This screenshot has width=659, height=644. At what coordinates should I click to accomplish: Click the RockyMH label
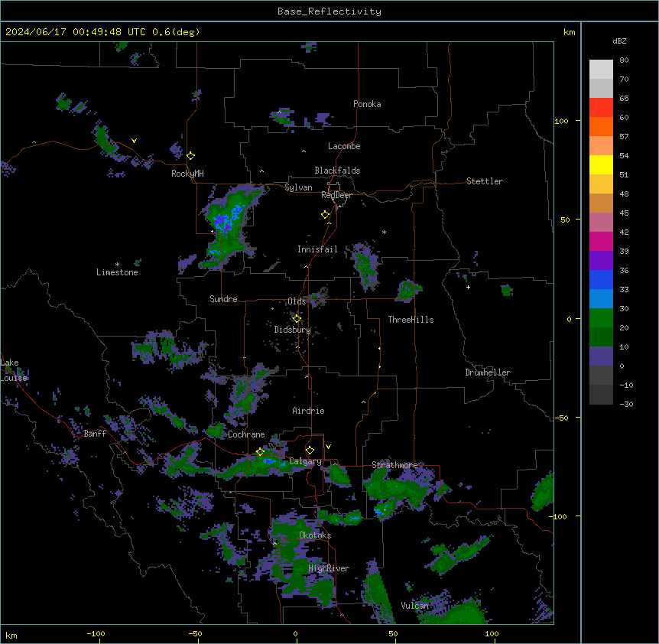point(187,174)
